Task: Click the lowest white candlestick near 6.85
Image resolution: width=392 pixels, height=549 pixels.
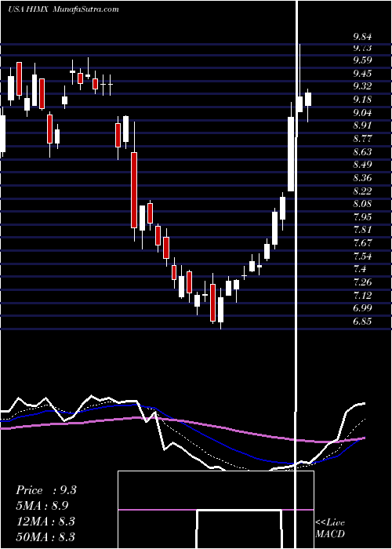Action: coord(220,310)
